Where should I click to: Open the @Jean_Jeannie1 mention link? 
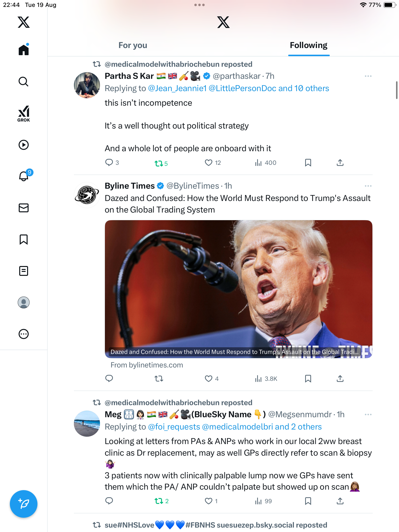click(177, 88)
